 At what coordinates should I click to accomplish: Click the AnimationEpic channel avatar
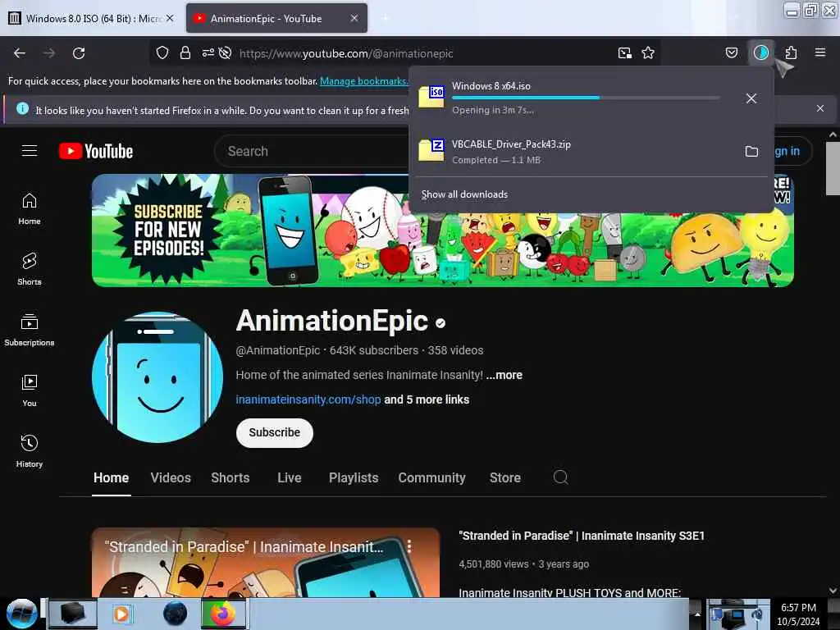click(157, 377)
